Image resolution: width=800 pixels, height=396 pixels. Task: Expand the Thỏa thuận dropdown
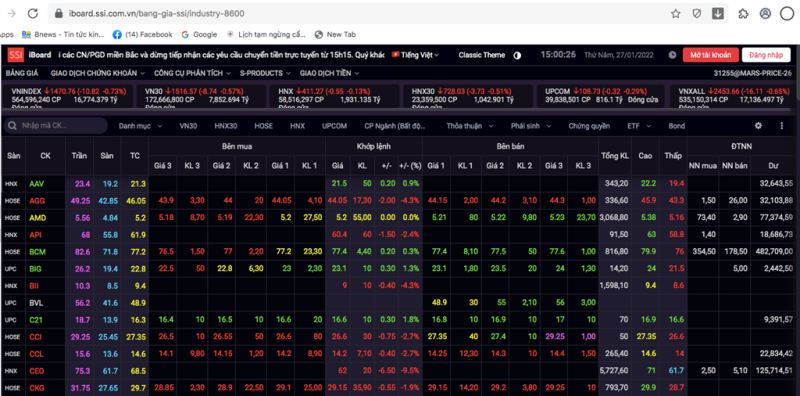(x=470, y=126)
